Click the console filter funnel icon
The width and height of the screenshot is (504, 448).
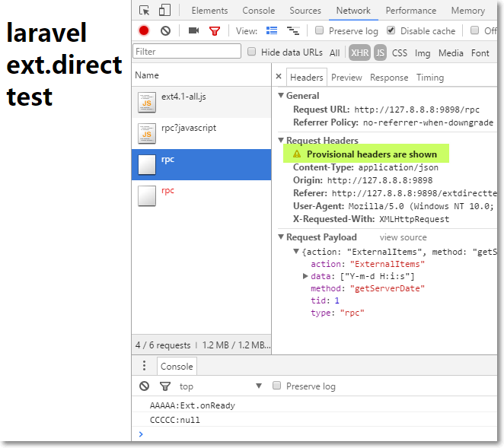pyautogui.click(x=165, y=386)
